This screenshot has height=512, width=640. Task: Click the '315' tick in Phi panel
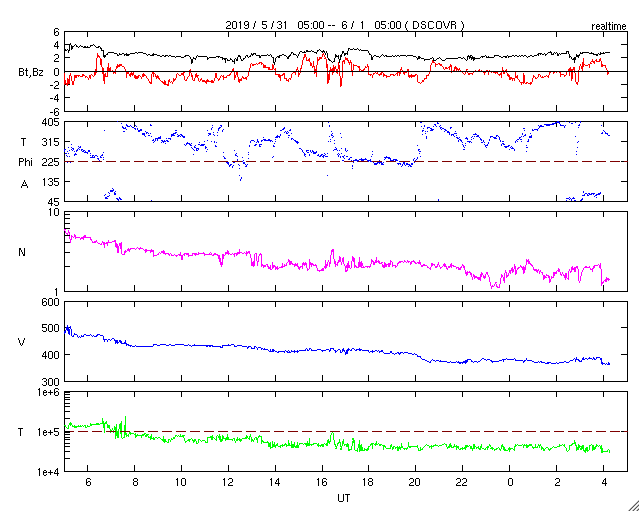[52, 142]
